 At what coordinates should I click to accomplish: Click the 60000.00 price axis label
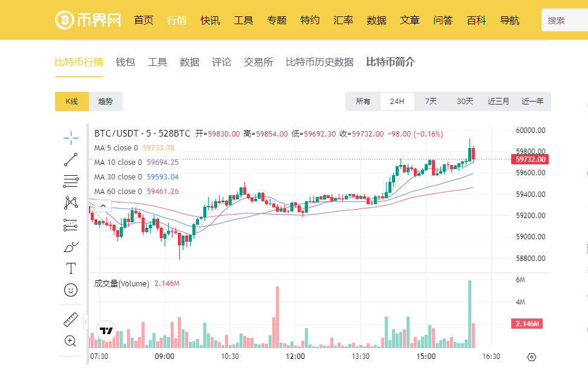coord(531,131)
